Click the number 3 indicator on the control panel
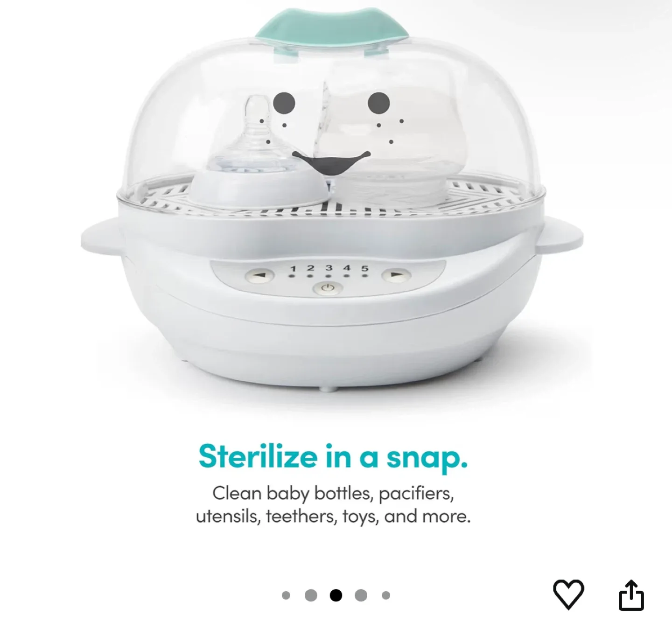 (x=329, y=268)
